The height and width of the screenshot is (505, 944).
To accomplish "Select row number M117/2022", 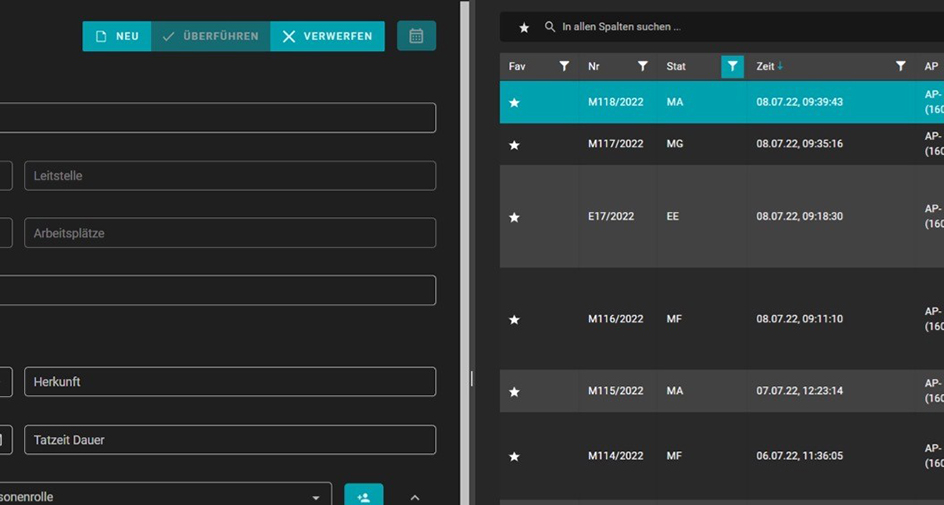I will click(615, 144).
